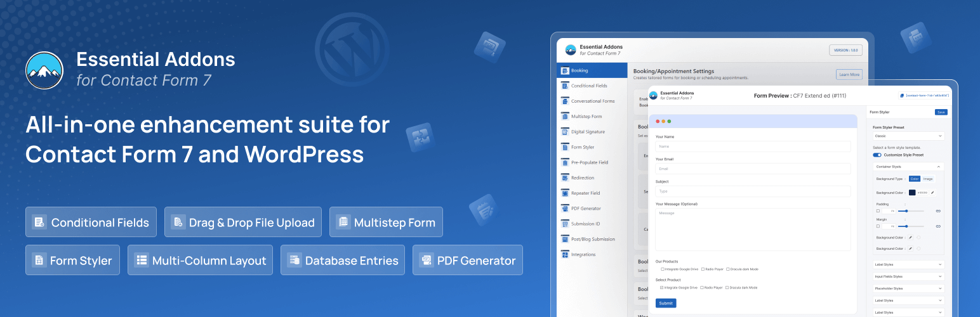Click the Pre-Populate Field sidebar icon
980x317 pixels.
click(x=565, y=162)
